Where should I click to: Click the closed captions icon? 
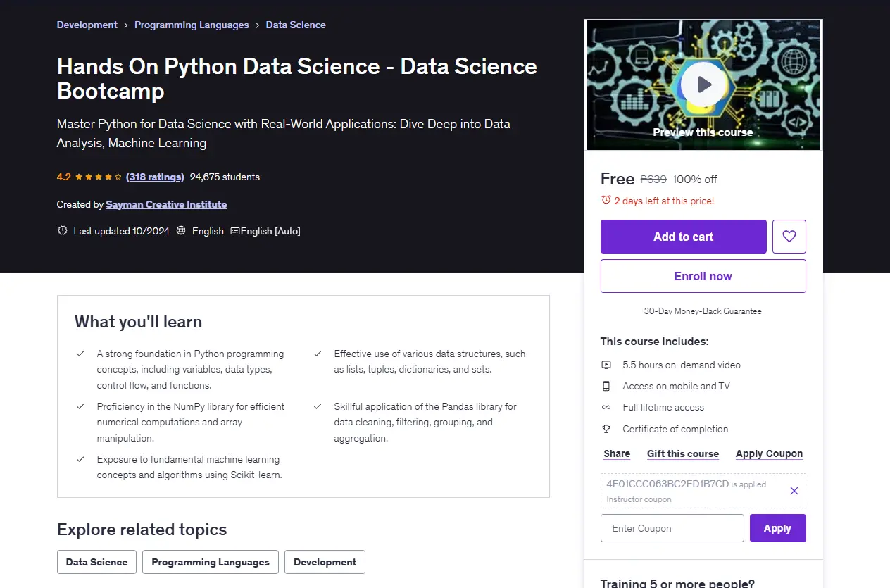[235, 231]
